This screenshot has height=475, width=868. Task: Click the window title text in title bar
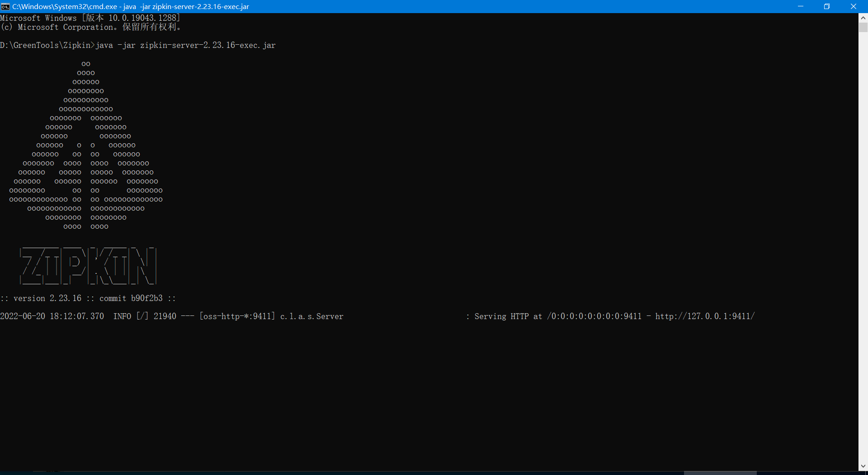click(131, 6)
